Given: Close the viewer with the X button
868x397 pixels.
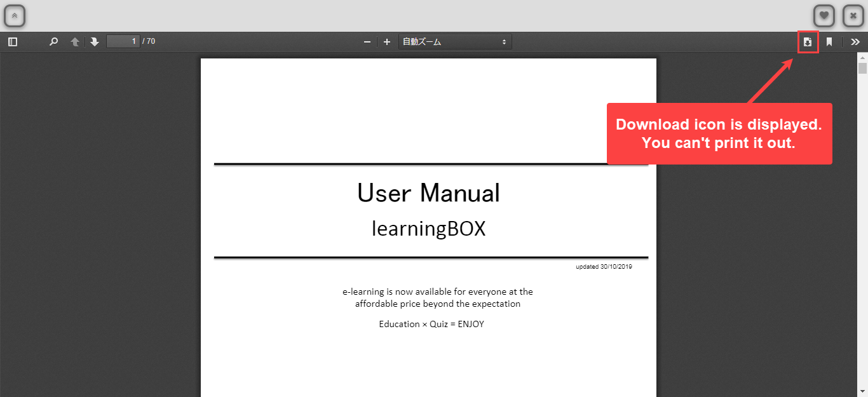Looking at the screenshot, I should click(x=853, y=16).
